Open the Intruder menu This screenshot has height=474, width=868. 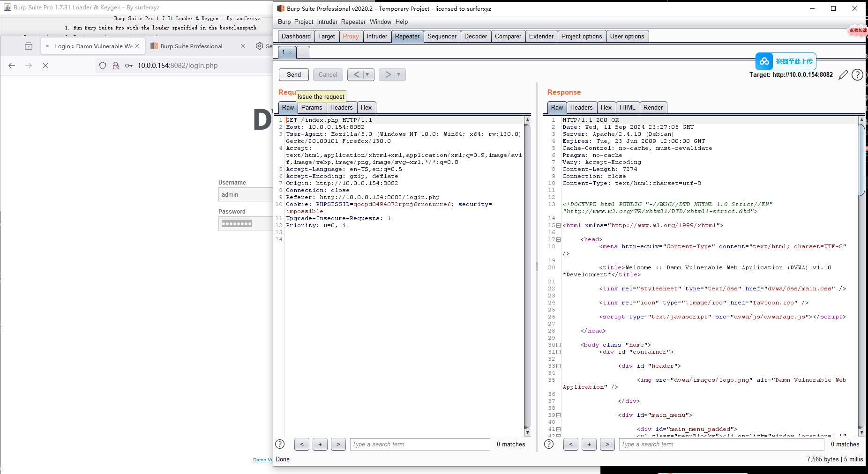[327, 22]
